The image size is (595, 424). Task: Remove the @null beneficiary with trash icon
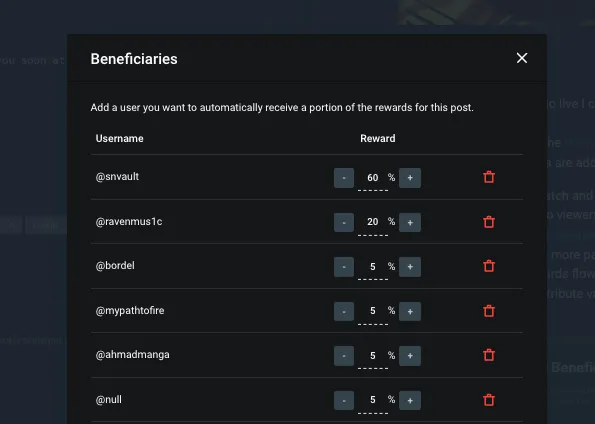(489, 400)
